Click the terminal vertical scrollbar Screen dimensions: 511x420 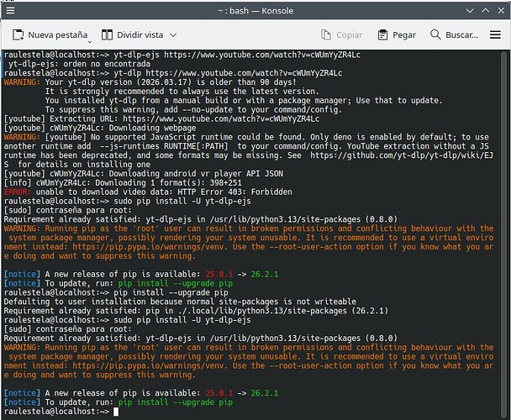click(503, 234)
